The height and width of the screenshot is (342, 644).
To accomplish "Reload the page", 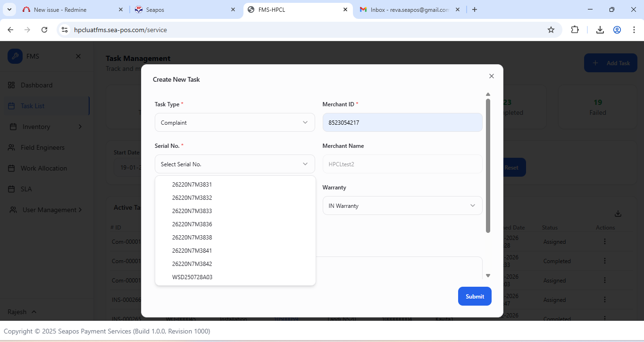I will pos(44,30).
